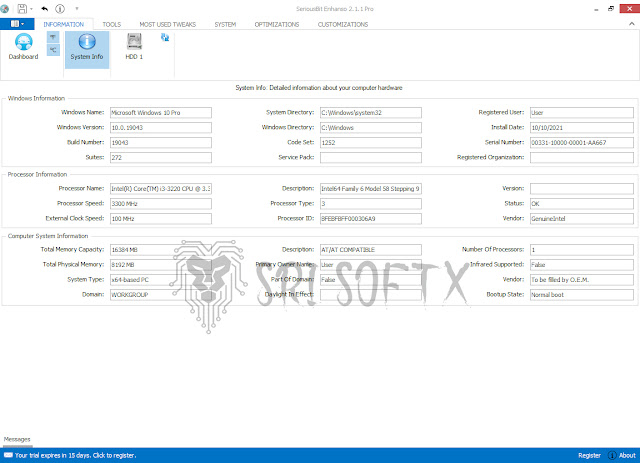
Task: Click the Bootup State field
Action: point(582,295)
